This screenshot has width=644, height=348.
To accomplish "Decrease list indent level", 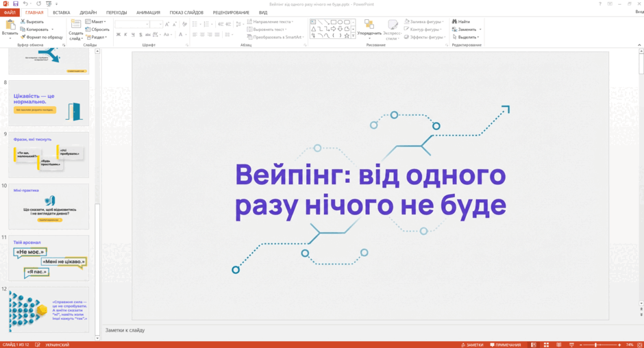I will point(221,24).
